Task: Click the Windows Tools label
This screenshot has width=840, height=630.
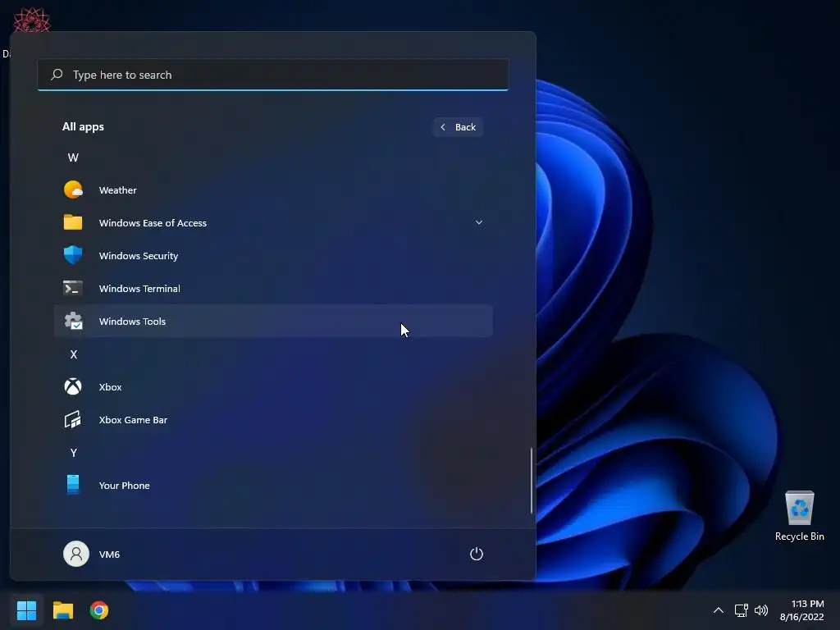Action: (x=132, y=322)
